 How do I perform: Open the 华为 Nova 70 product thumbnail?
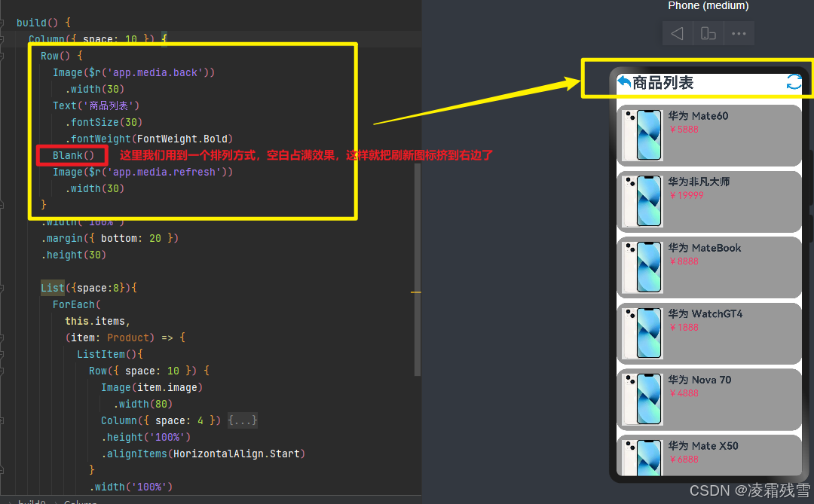click(643, 399)
